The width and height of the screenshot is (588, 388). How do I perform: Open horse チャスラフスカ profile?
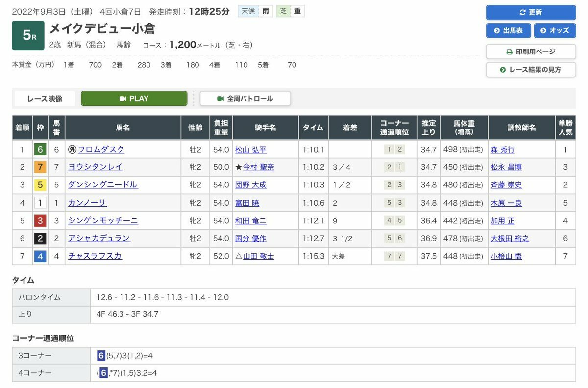tap(95, 256)
